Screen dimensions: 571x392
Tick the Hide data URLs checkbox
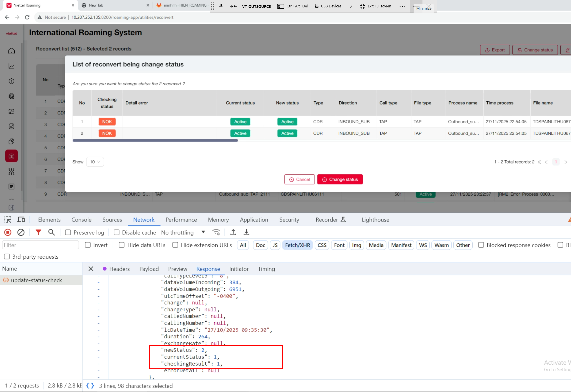coord(122,245)
